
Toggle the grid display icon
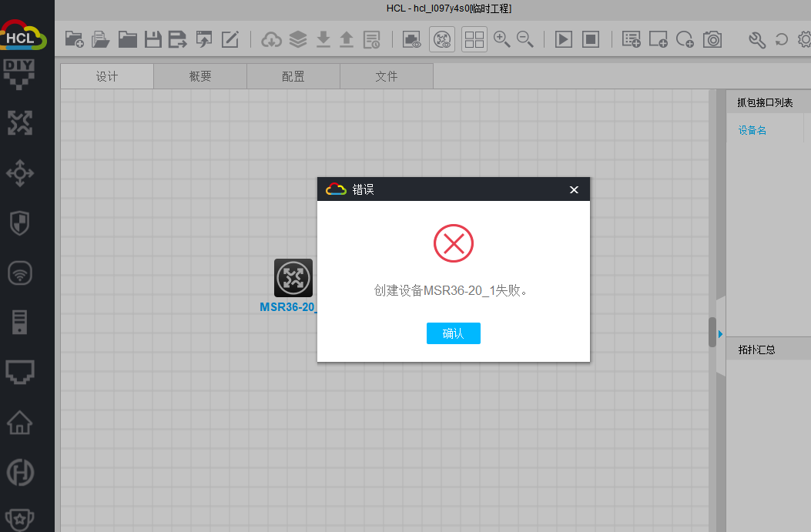pyautogui.click(x=474, y=39)
